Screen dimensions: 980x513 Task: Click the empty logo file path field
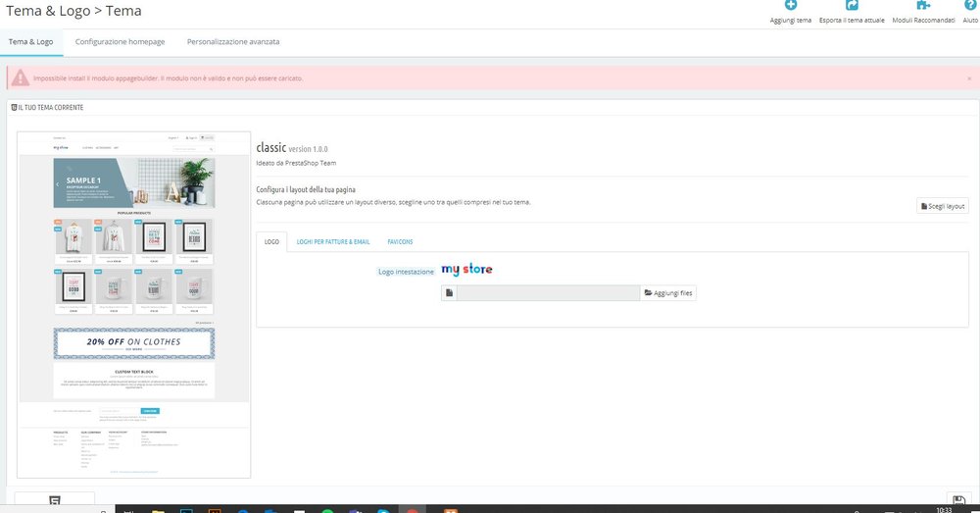point(548,292)
